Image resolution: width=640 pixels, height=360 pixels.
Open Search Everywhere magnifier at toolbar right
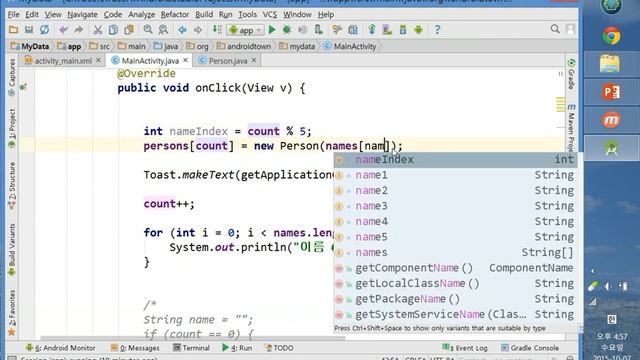555,29
